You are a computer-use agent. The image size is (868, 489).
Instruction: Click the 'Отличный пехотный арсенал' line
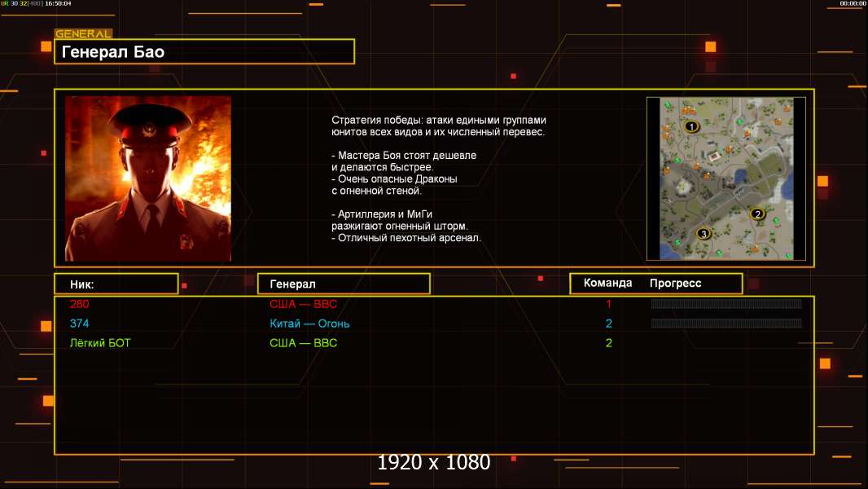(x=406, y=238)
